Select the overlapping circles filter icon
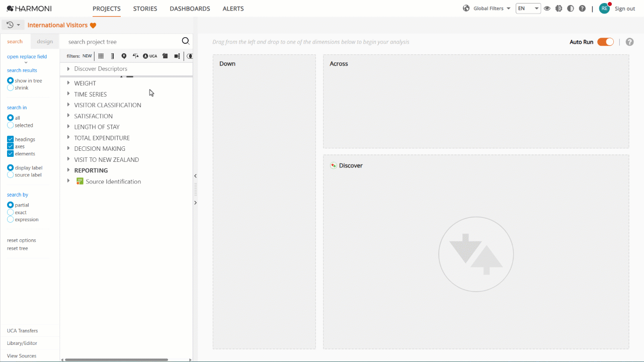Viewport: 644px width, 362px height. point(190,56)
